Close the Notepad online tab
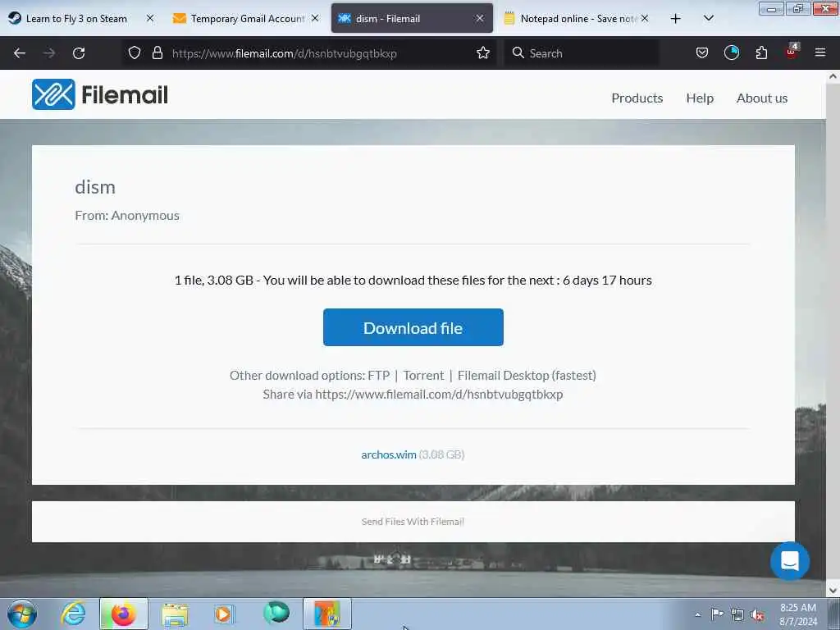 (x=645, y=18)
